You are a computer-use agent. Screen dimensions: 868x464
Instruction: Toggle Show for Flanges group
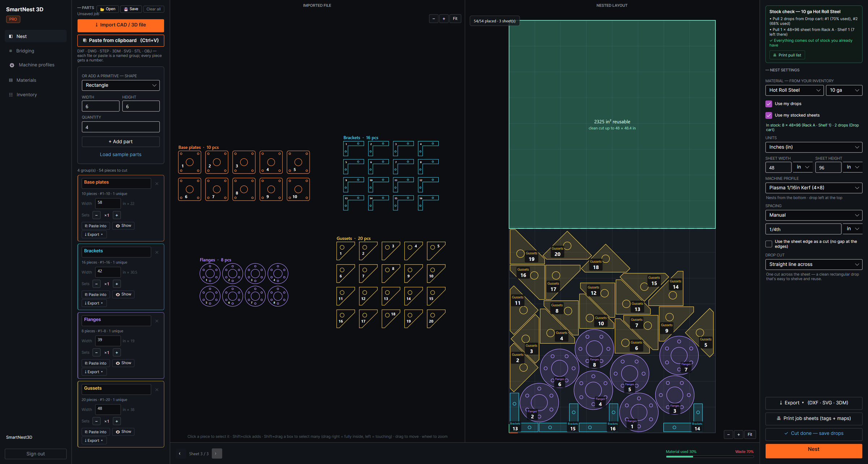click(123, 363)
